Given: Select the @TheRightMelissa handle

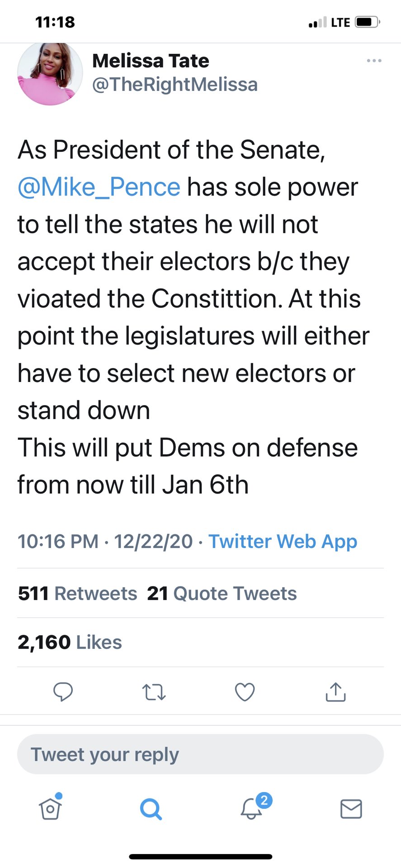Looking at the screenshot, I should [175, 84].
